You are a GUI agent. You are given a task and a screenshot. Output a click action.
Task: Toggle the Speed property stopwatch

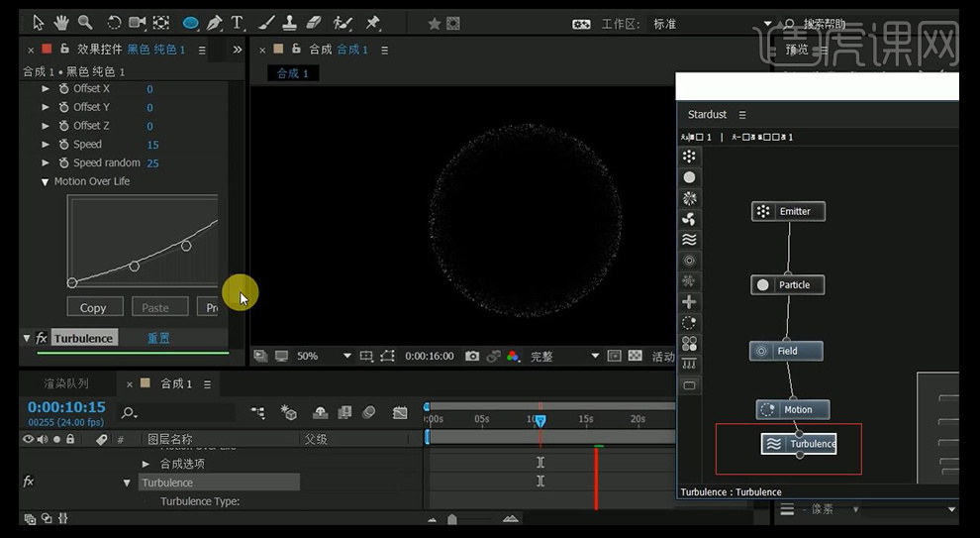coord(63,145)
